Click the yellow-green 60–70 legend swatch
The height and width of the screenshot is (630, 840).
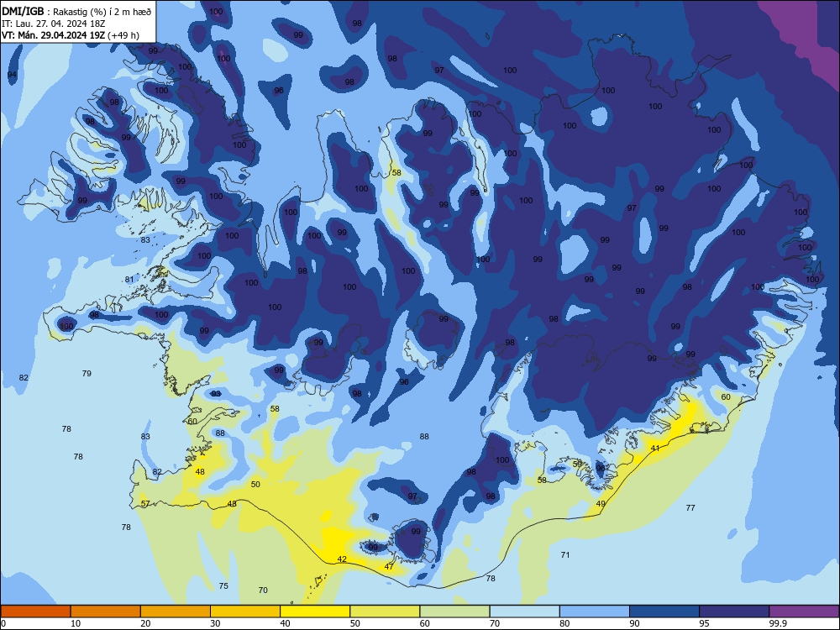tap(454, 612)
